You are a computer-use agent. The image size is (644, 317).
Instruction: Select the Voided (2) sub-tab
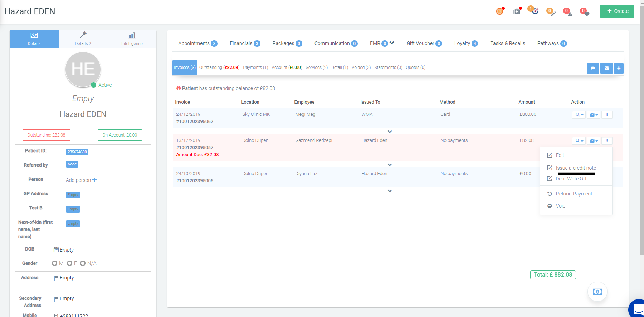[361, 68]
